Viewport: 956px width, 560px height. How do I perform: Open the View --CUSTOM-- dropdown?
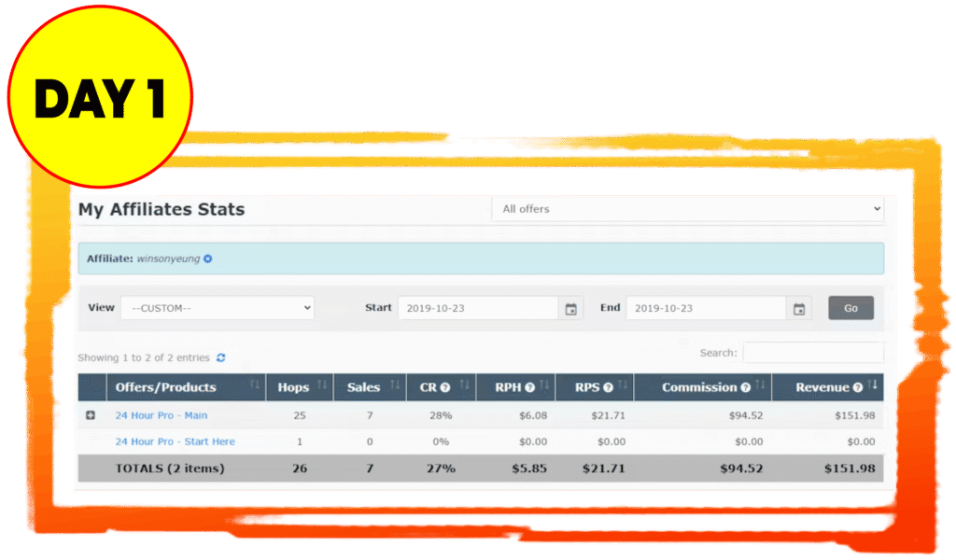[218, 308]
